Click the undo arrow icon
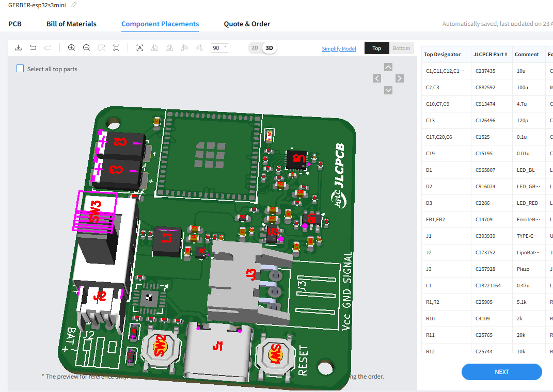 click(33, 48)
